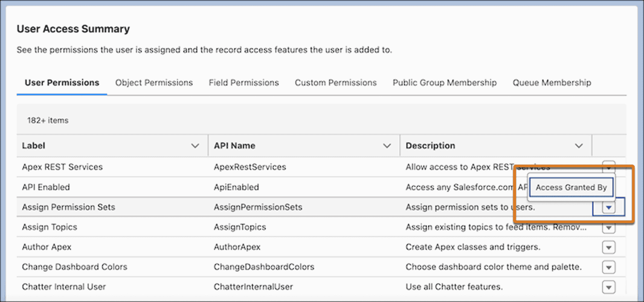Open the API Name column header menu chevron
644x302 pixels.
click(x=387, y=146)
